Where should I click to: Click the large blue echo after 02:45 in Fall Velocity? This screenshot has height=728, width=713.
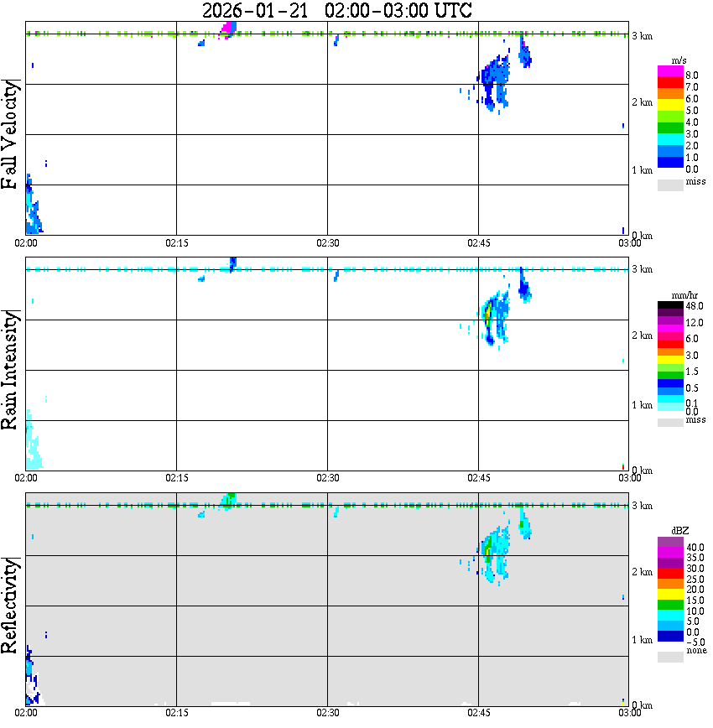point(494,83)
